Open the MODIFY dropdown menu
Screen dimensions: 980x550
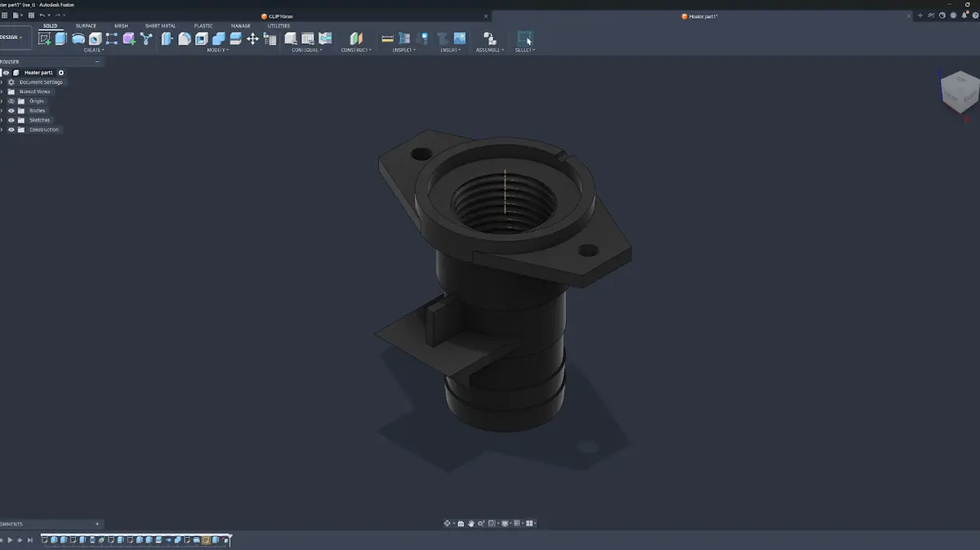pyautogui.click(x=218, y=50)
